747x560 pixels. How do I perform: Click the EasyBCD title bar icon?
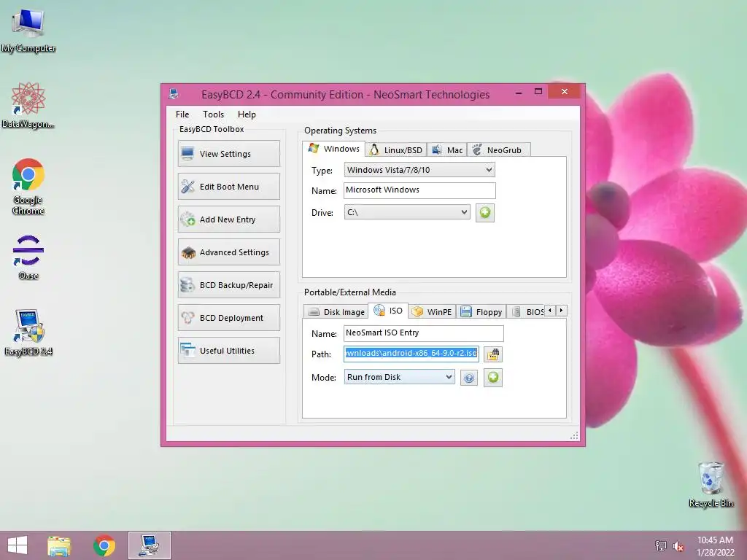(174, 94)
